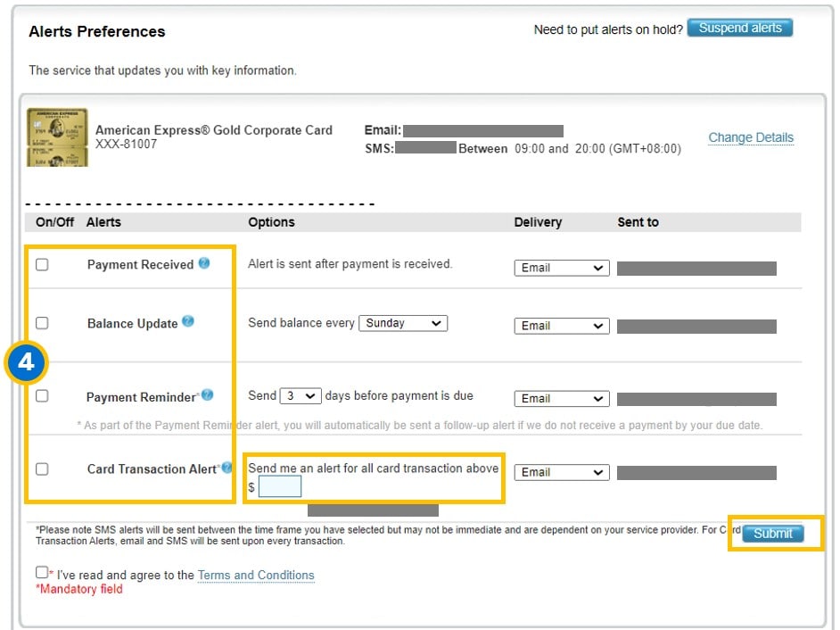Image resolution: width=840 pixels, height=630 pixels.
Task: Click the Suspend alerts button
Action: [740, 28]
